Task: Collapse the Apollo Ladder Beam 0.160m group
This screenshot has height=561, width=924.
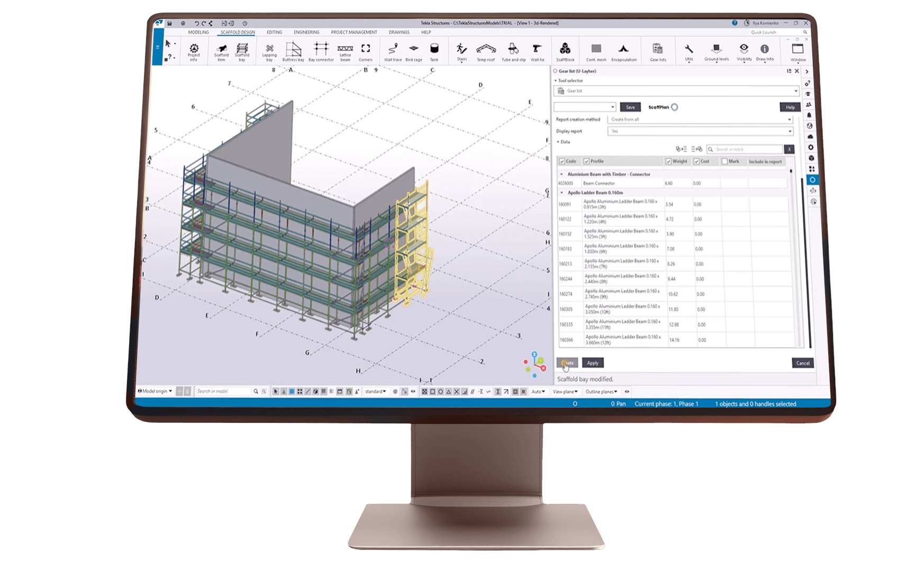Action: 562,193
